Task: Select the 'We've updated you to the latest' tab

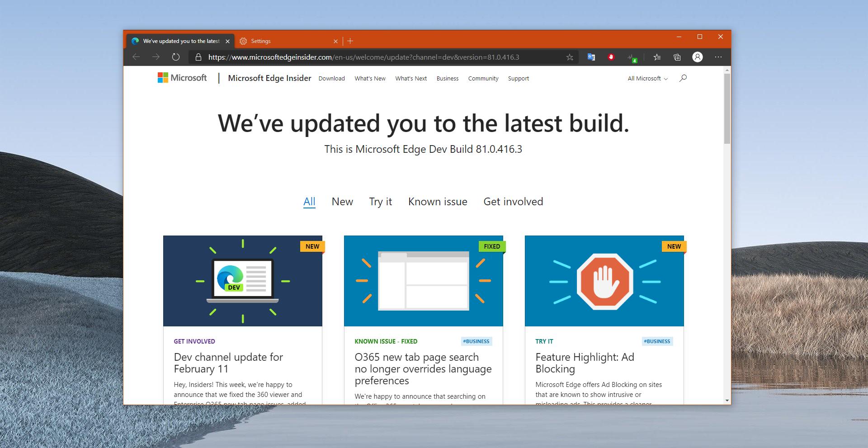Action: click(x=180, y=41)
